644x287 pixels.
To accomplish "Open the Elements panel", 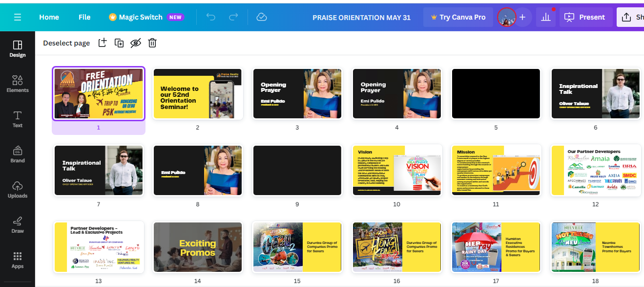I will pyautogui.click(x=18, y=84).
